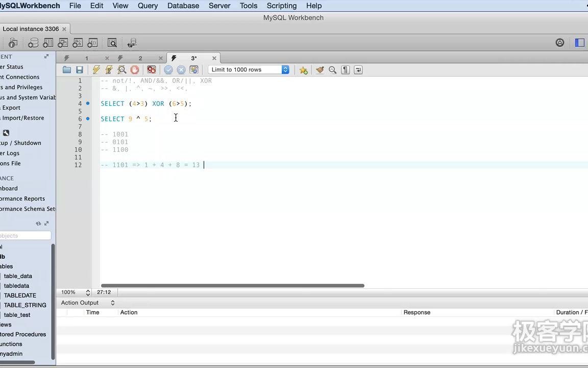Open the Action Output dropdown

click(112, 303)
